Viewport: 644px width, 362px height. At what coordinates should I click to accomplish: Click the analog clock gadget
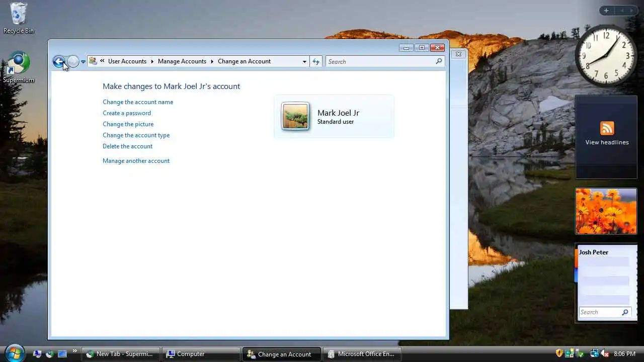coord(606,56)
